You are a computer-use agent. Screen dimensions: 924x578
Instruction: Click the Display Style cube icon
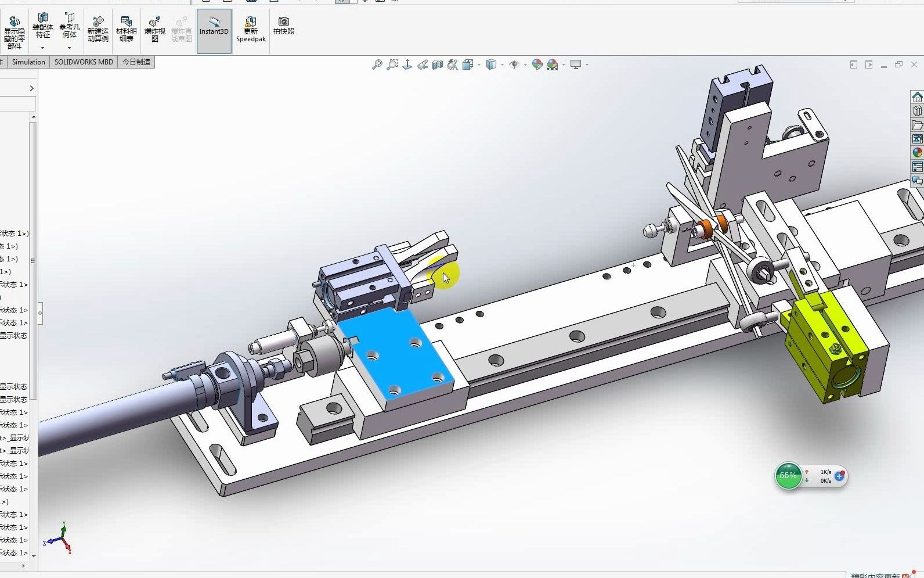(491, 64)
